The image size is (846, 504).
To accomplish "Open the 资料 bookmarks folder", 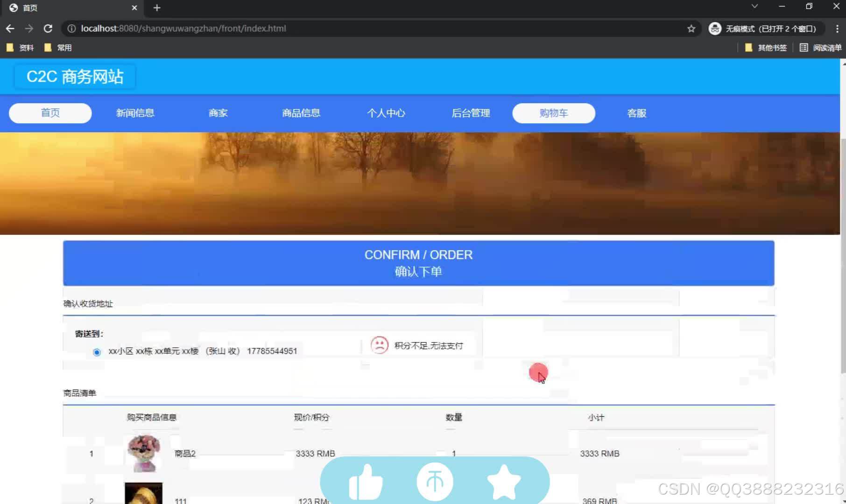I will (x=20, y=47).
